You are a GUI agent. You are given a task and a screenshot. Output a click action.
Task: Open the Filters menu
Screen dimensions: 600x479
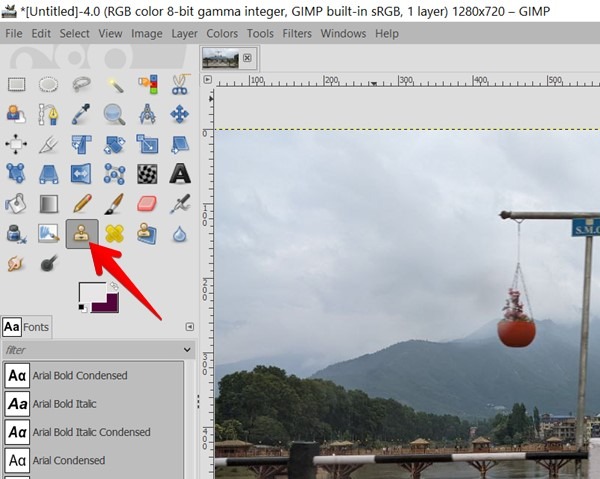(x=297, y=34)
